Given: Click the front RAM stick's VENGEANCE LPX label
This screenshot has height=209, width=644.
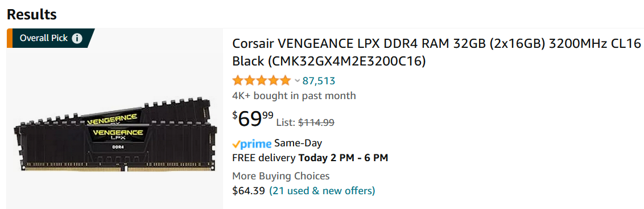Looking at the screenshot, I should click(118, 136).
